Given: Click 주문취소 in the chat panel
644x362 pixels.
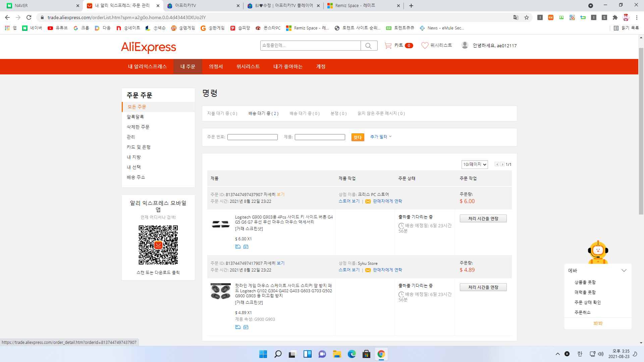Looking at the screenshot, I should coord(582,312).
